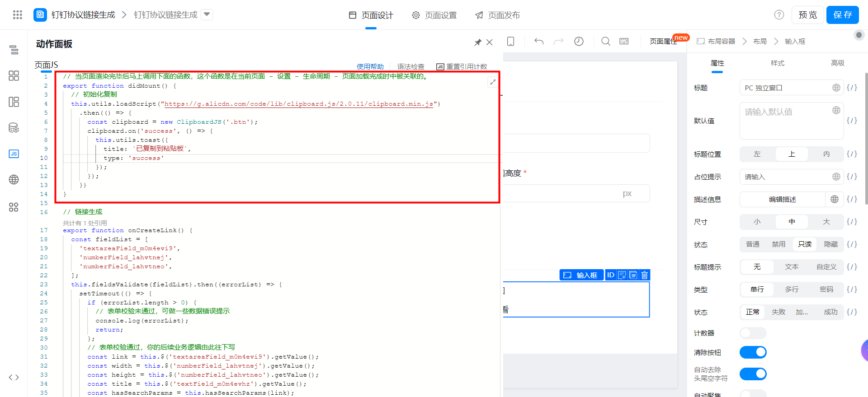Viewport: 868px width, 397px height.
Task: Switch to 页面发布 tab
Action: point(498,15)
